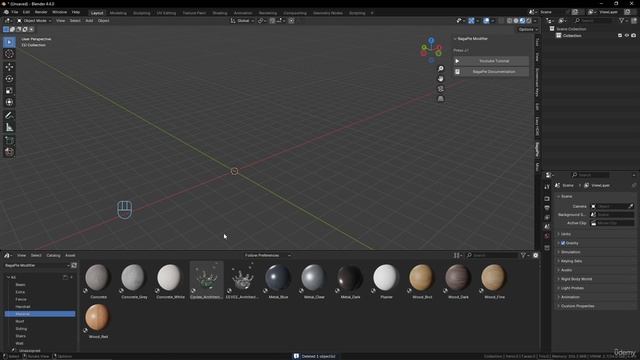Choose the Scale tool
This screenshot has width=640, height=360.
point(9,91)
